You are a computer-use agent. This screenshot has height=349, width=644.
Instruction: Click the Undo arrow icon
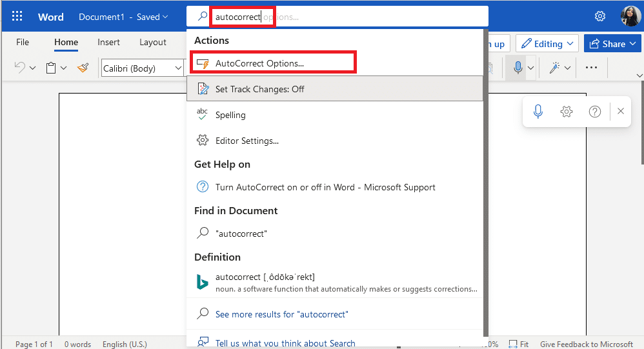[20, 67]
